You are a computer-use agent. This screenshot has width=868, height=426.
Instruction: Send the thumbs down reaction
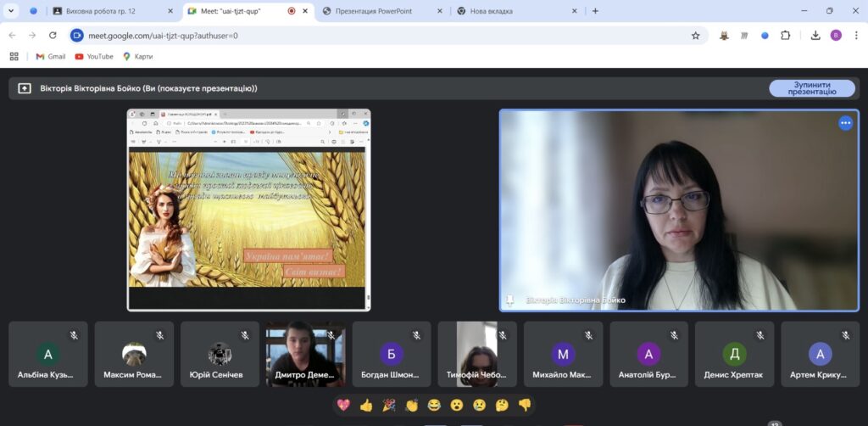coord(525,405)
